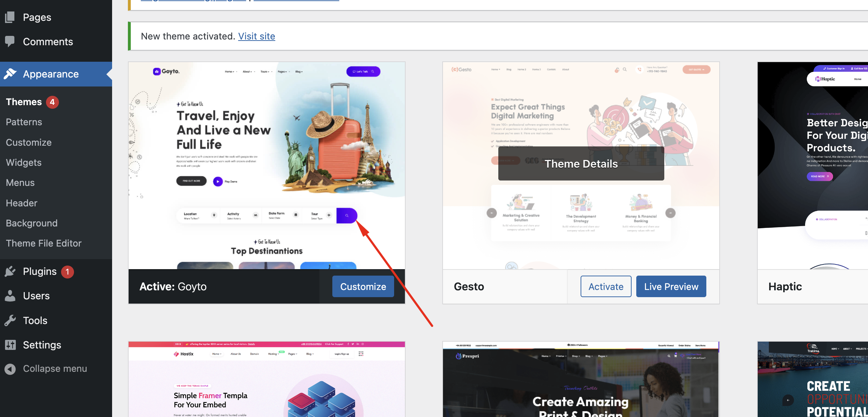Activate the Gesto theme
This screenshot has height=417, width=868.
[x=606, y=286]
